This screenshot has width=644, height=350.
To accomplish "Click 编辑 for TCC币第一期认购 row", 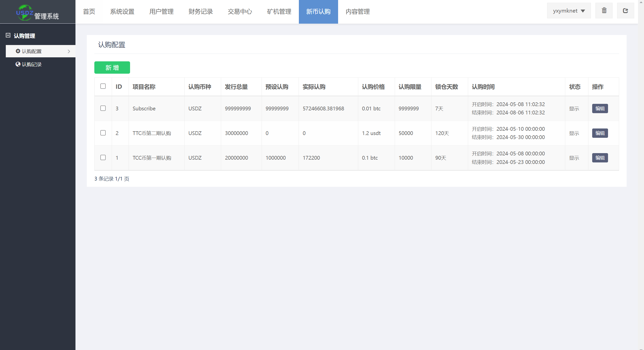I will pyautogui.click(x=600, y=158).
